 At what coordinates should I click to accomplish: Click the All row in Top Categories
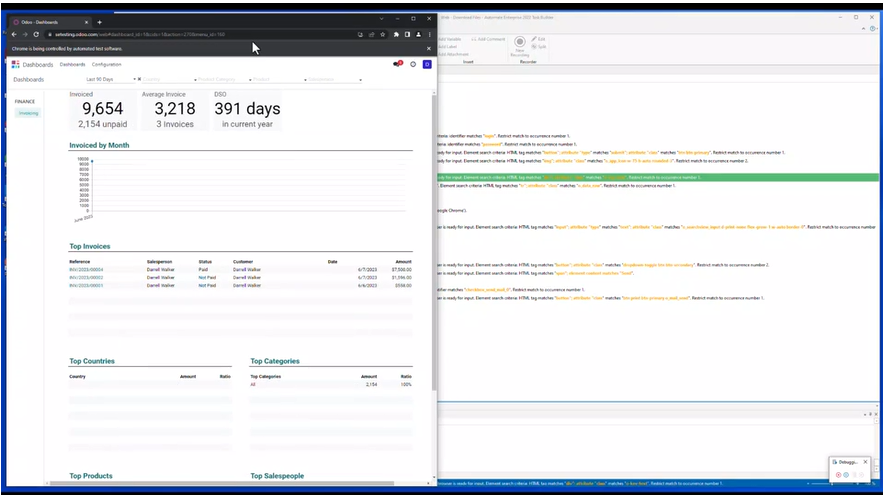pyautogui.click(x=331, y=385)
